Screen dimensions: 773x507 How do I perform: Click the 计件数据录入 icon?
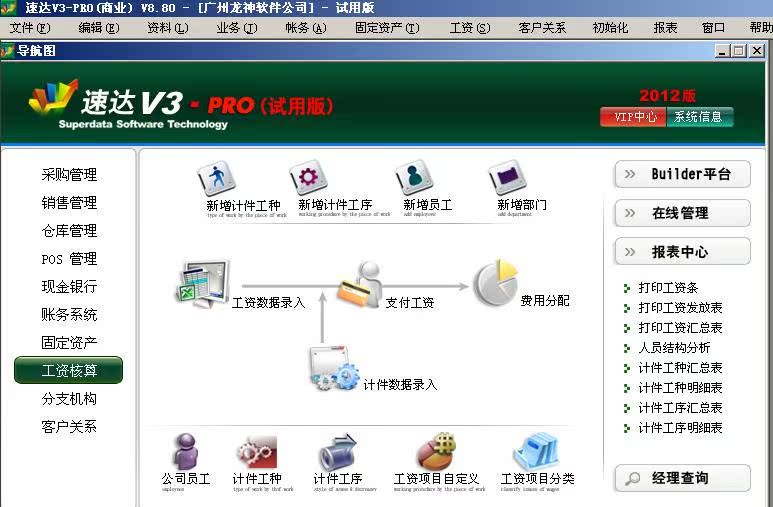(334, 369)
